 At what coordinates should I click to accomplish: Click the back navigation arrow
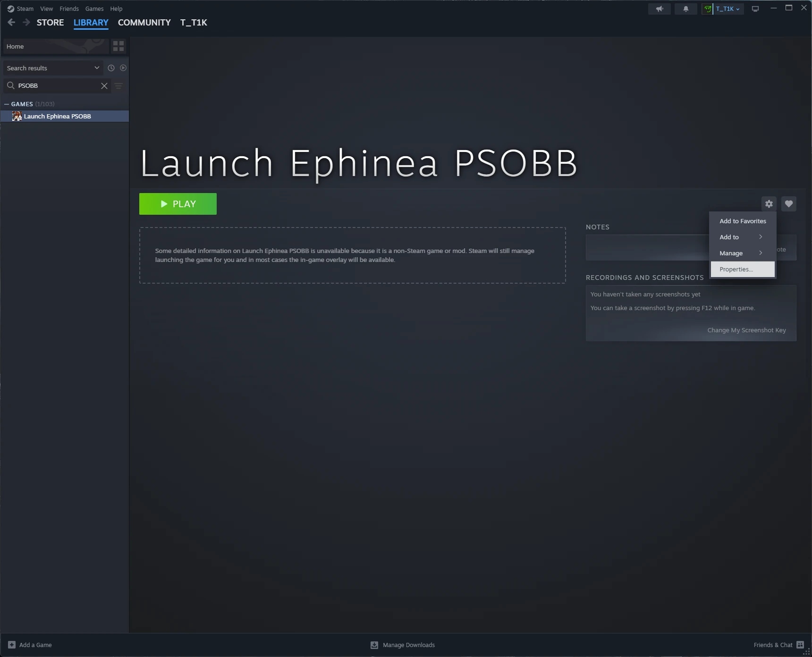click(x=11, y=22)
